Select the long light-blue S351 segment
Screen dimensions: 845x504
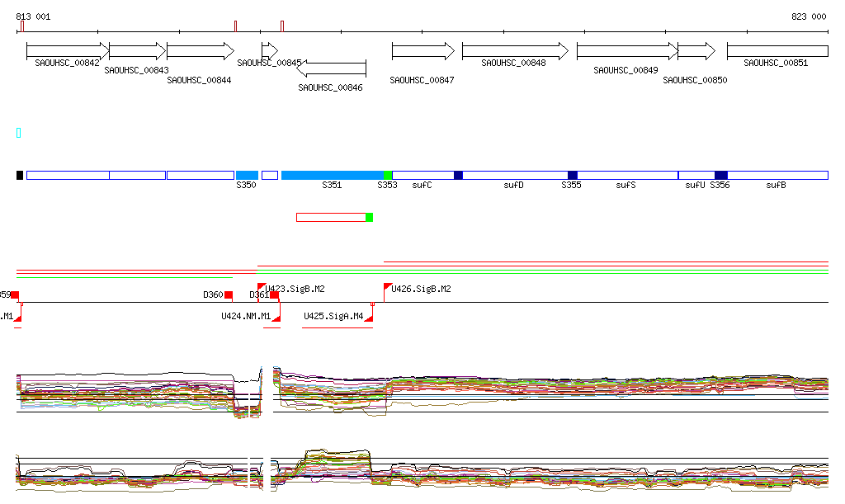pyautogui.click(x=333, y=175)
